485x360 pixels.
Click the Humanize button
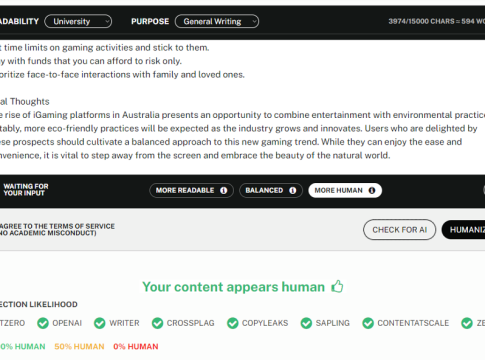point(463,230)
